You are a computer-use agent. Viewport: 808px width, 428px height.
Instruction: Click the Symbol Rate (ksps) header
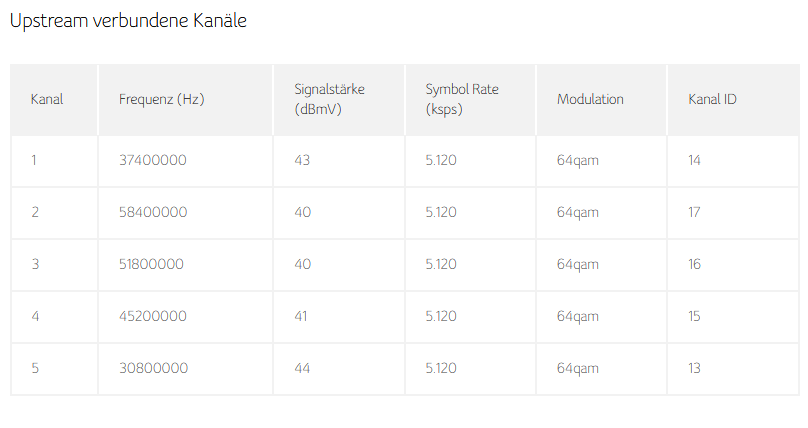click(x=462, y=99)
